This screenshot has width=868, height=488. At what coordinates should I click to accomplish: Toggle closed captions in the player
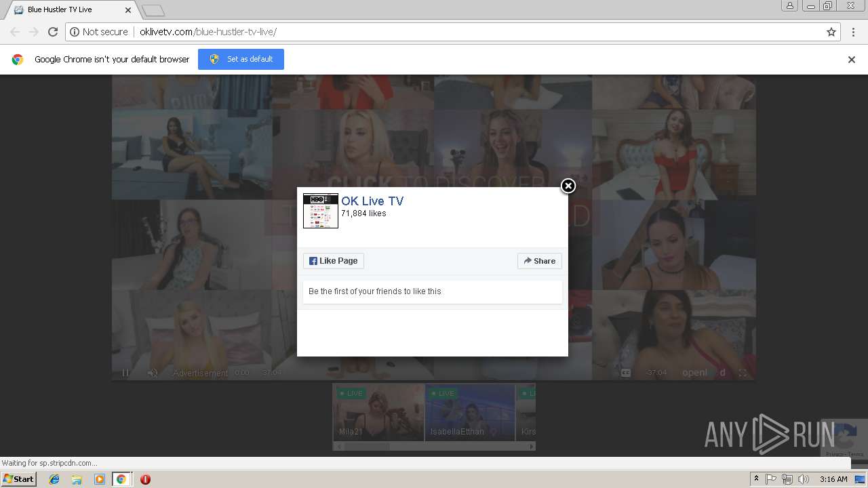tap(626, 373)
